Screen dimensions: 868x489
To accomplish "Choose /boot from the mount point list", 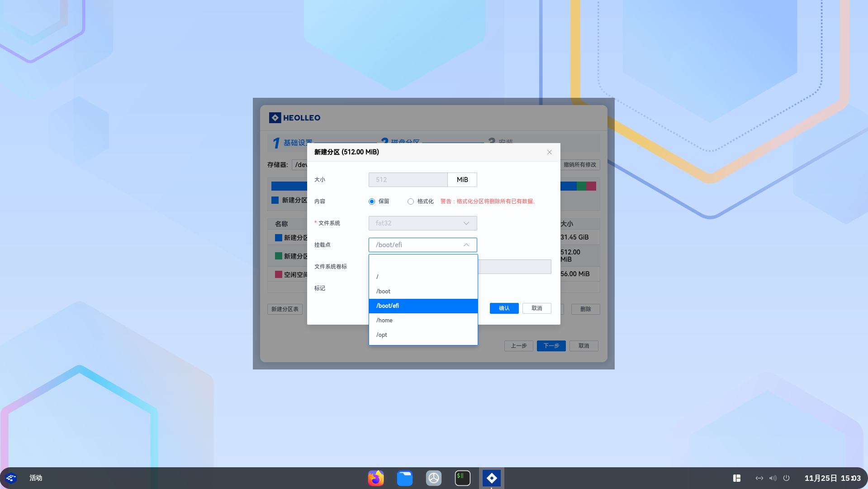I will (423, 292).
